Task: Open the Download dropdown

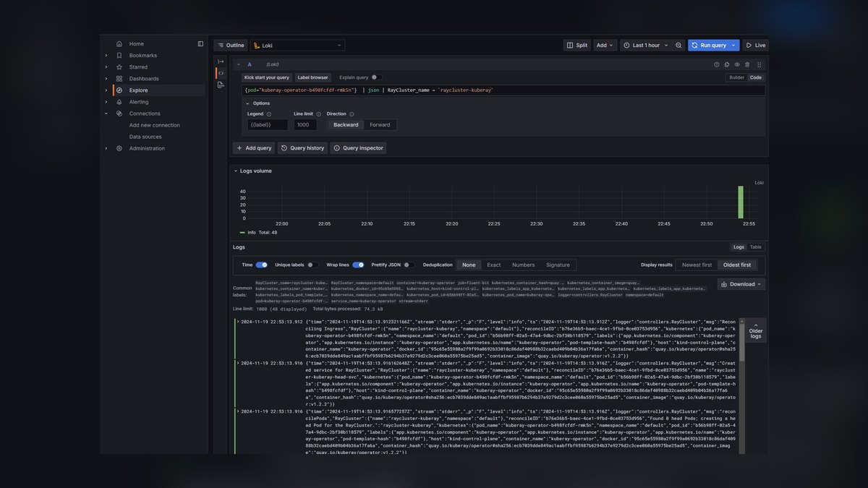Action: [741, 284]
